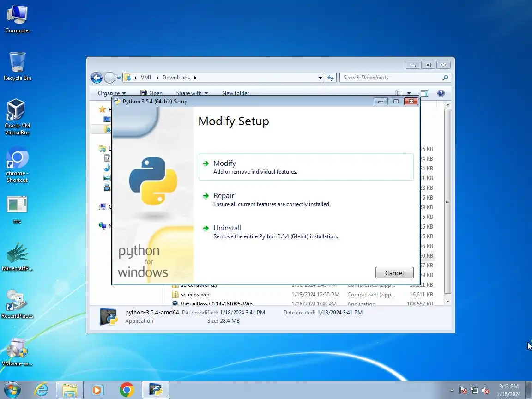Screen dimensions: 532x399
Task: Click New folder in Explorer toolbar
Action: 236,93
